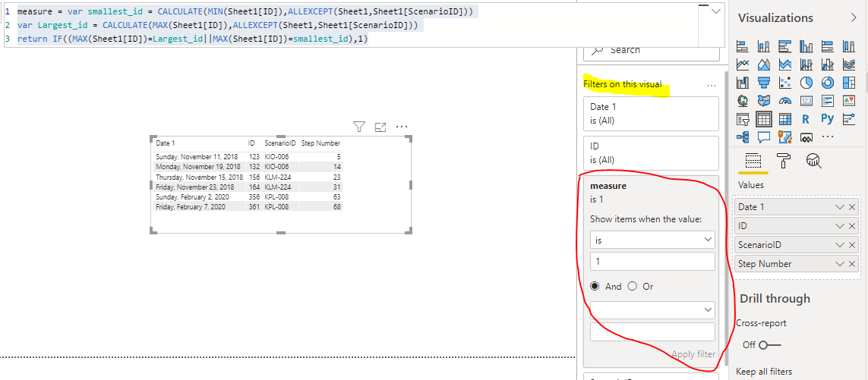Select the Filled map visualization
The image size is (868, 380).
pyautogui.click(x=764, y=101)
